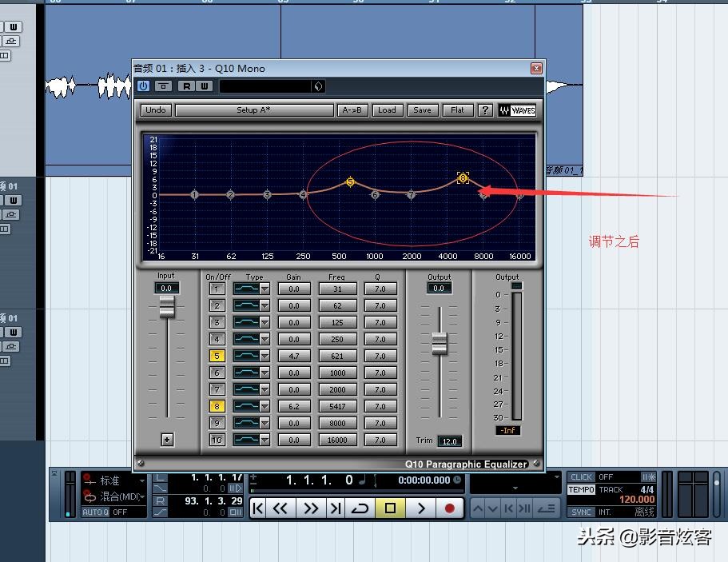Click the Input value box 0.0
728x562 pixels.
[x=166, y=288]
